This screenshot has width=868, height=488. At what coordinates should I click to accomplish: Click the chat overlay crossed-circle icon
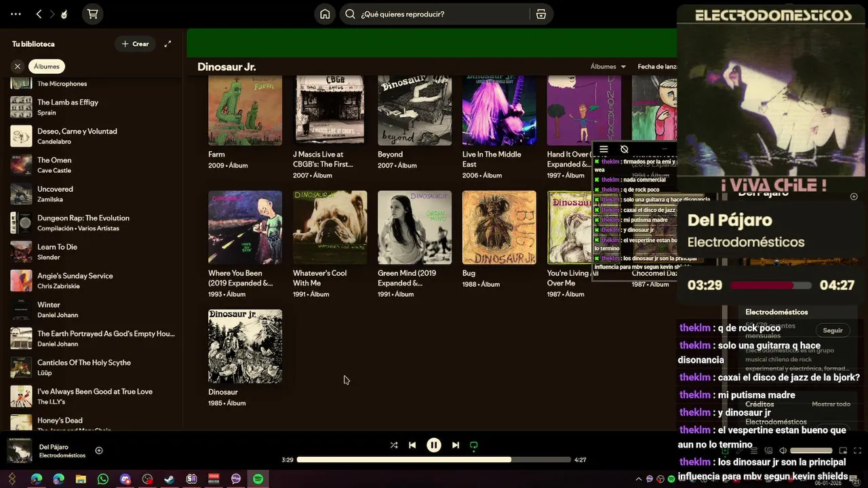[x=625, y=149]
